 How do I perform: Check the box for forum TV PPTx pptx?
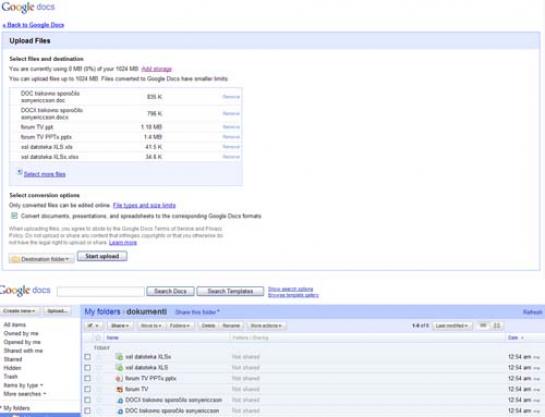[x=88, y=378]
